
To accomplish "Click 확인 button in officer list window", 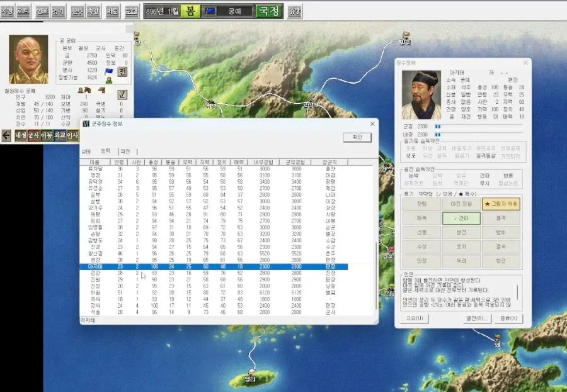I will 357,137.
